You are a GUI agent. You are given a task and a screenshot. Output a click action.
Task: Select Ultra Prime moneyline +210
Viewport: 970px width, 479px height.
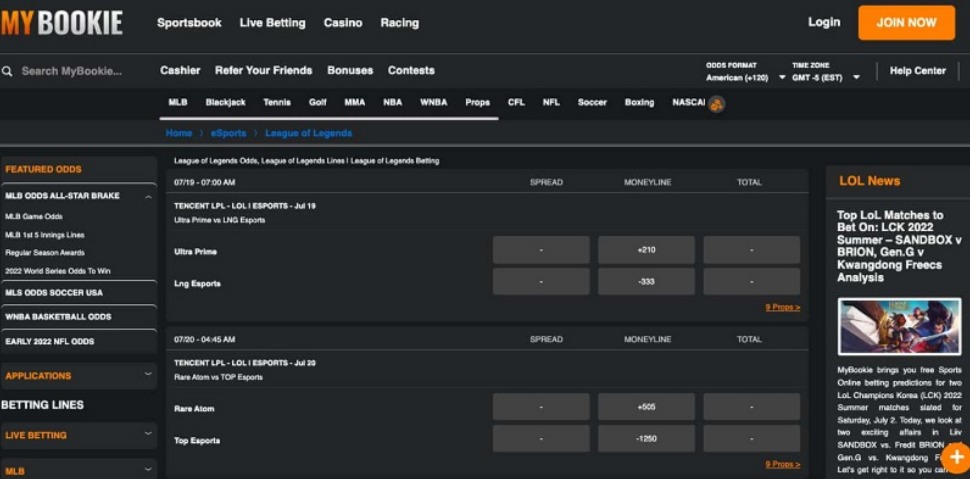(646, 250)
